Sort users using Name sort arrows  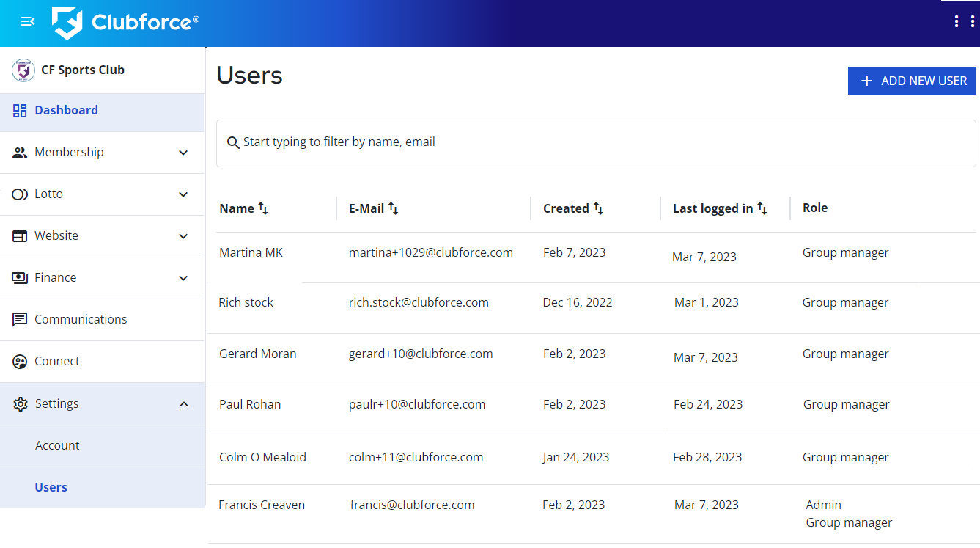pos(263,208)
